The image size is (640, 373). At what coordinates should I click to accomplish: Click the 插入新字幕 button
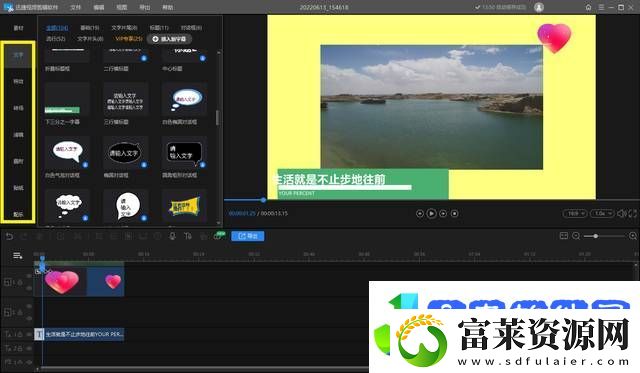click(169, 39)
